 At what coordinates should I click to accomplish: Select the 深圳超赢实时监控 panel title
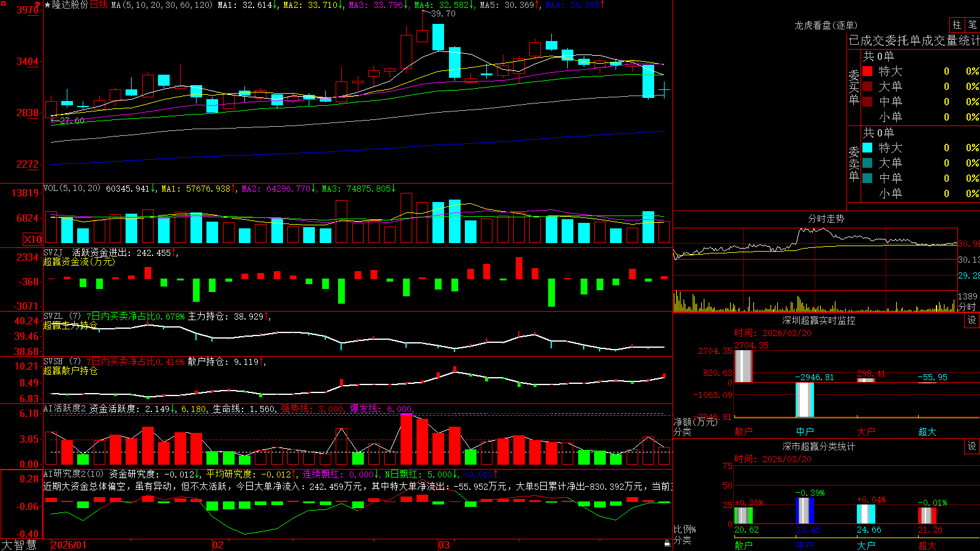pyautogui.click(x=819, y=320)
